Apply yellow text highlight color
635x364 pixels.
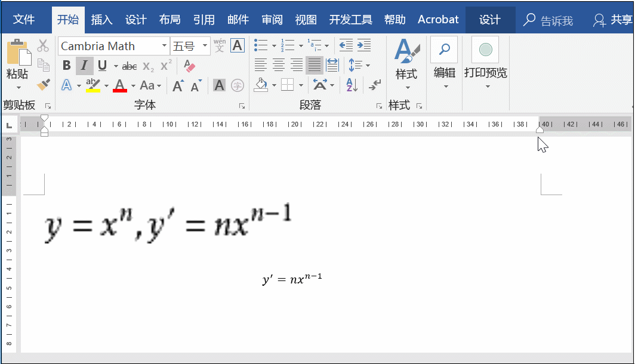(x=93, y=86)
